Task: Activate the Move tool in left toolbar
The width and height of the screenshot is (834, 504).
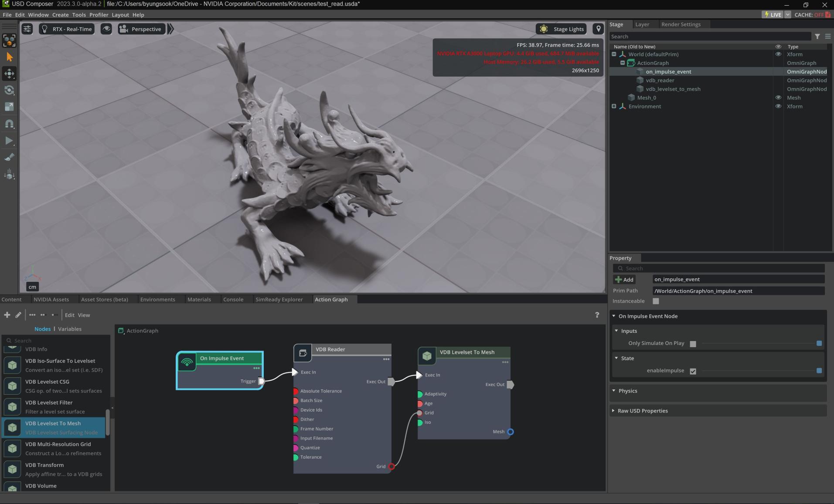Action: point(9,74)
